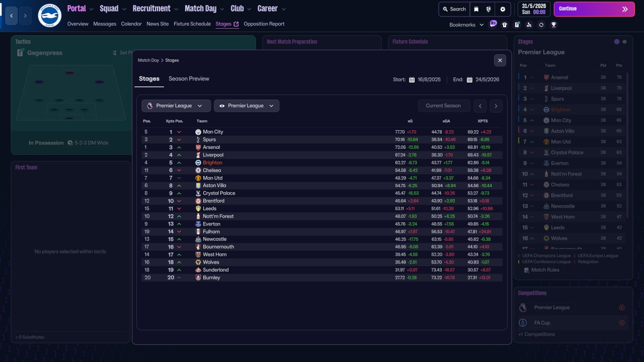This screenshot has height=362, width=644.
Task: Sort table by XPTS column header
Action: click(x=482, y=121)
